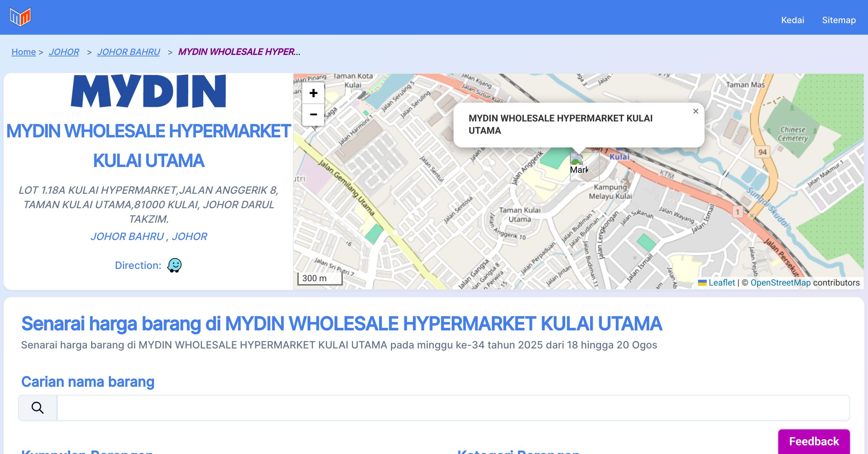The height and width of the screenshot is (454, 868).
Task: Click JOHOR BAHRU link below address
Action: [127, 236]
